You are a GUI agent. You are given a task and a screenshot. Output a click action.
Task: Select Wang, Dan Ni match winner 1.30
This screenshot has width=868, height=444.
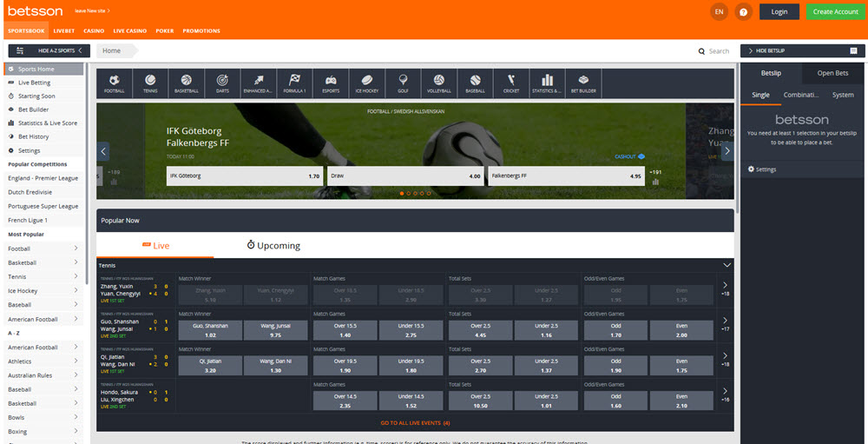coord(275,366)
